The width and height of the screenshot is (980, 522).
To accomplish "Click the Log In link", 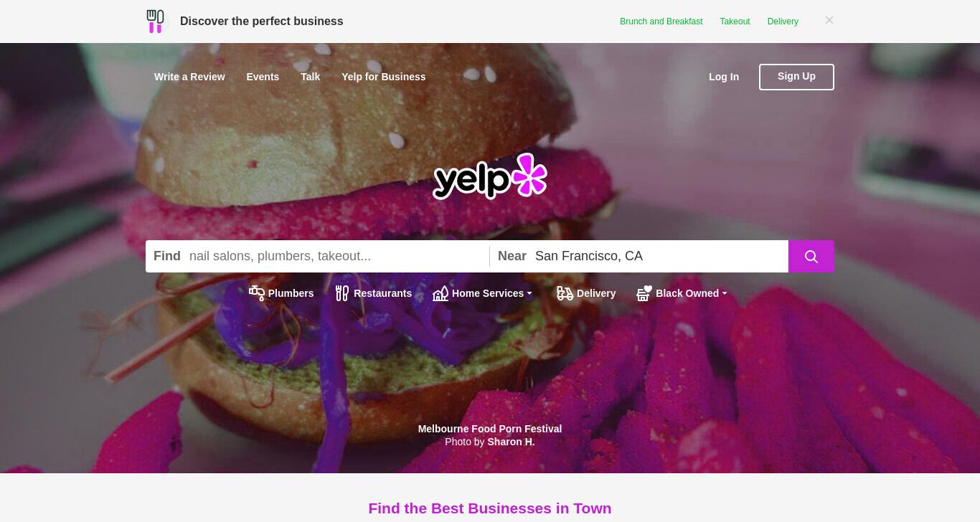I will 724,77.
